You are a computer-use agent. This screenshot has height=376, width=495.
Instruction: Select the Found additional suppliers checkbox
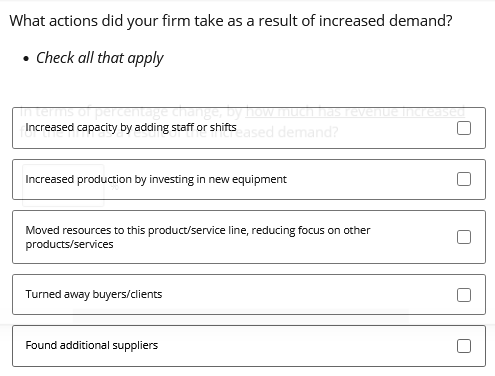tap(464, 346)
